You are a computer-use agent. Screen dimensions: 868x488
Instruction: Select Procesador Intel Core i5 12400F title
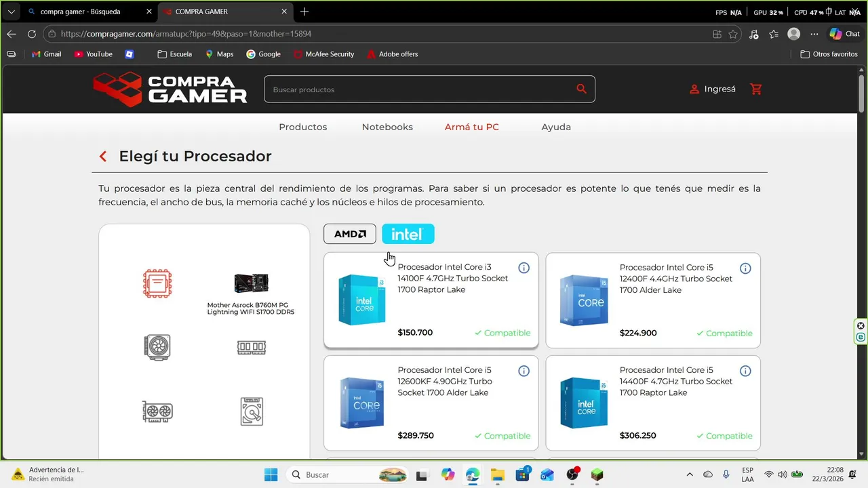point(676,279)
